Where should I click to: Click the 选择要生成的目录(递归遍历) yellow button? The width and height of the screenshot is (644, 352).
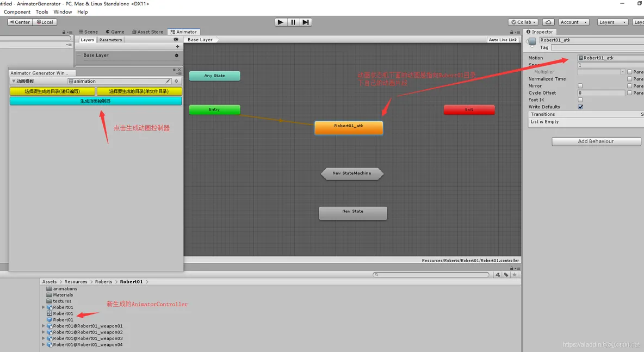pyautogui.click(x=53, y=91)
